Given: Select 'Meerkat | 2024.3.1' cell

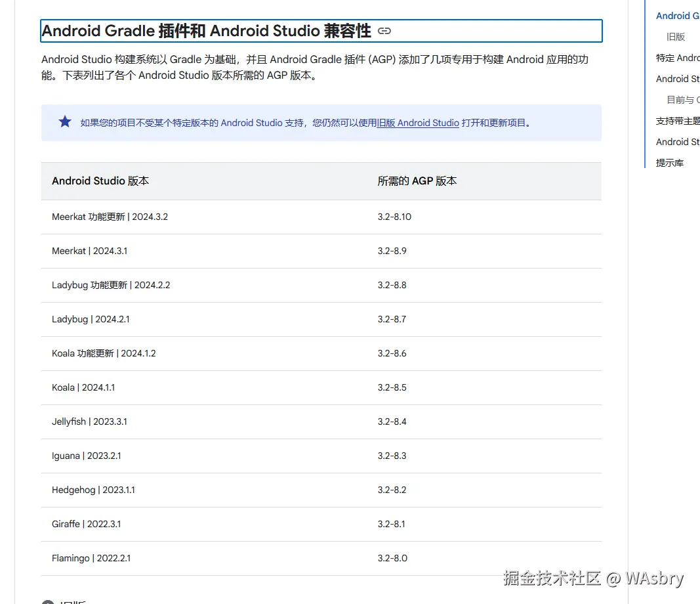Looking at the screenshot, I should [89, 251].
